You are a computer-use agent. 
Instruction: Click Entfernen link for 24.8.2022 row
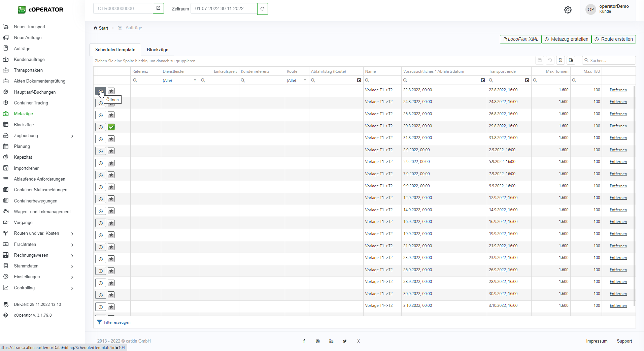coord(618,102)
